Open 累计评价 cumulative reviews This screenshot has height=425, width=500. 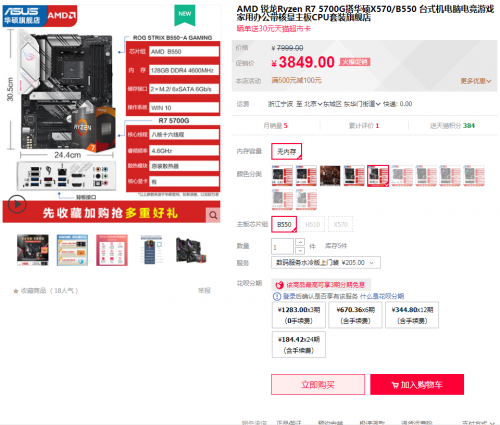[364, 126]
